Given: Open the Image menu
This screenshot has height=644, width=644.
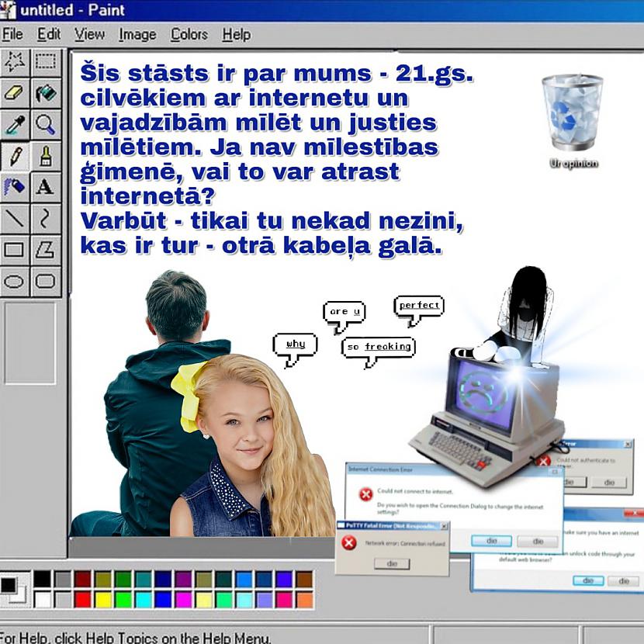Looking at the screenshot, I should point(137,34).
